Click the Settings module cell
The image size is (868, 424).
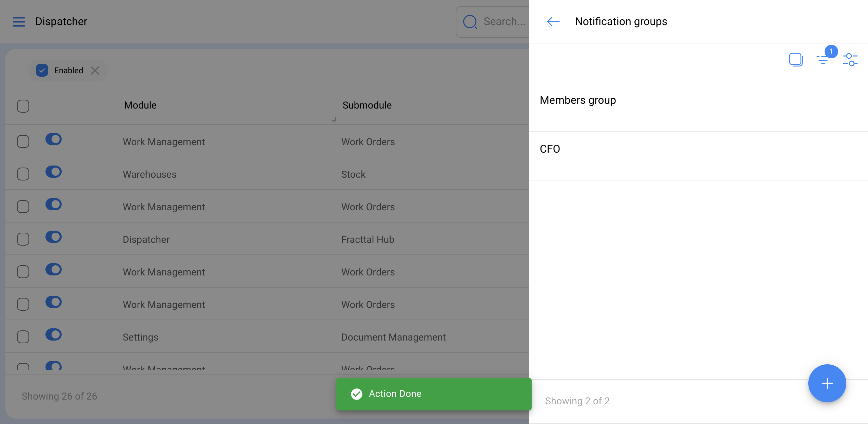pos(140,337)
